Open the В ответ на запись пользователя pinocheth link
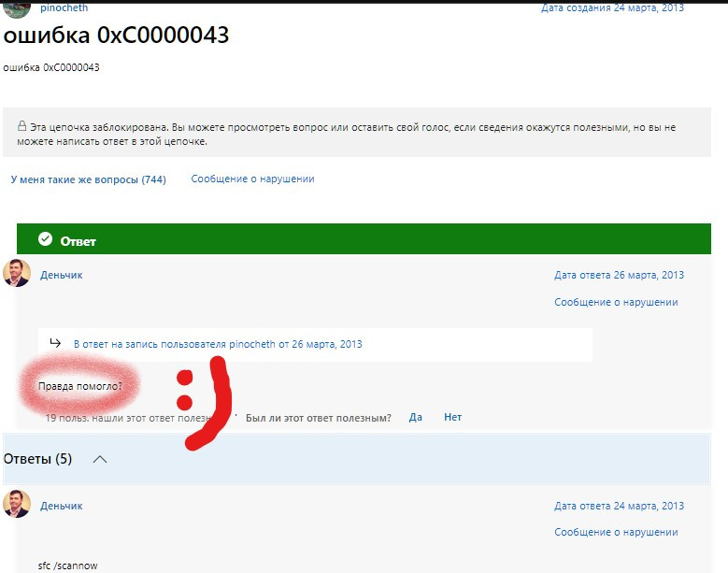This screenshot has width=728, height=573. point(218,344)
